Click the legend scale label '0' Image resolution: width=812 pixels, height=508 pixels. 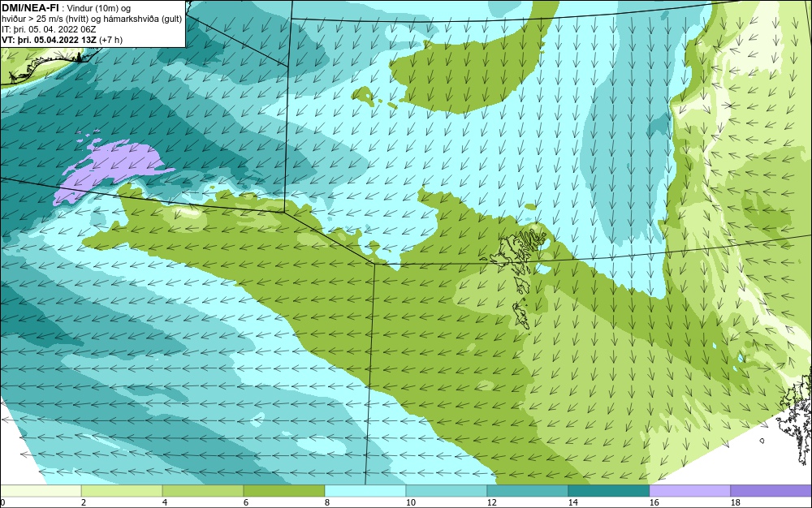2,502
